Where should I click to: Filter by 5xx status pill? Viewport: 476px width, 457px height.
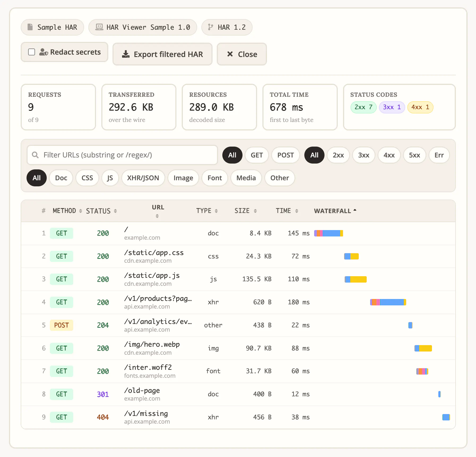click(414, 155)
